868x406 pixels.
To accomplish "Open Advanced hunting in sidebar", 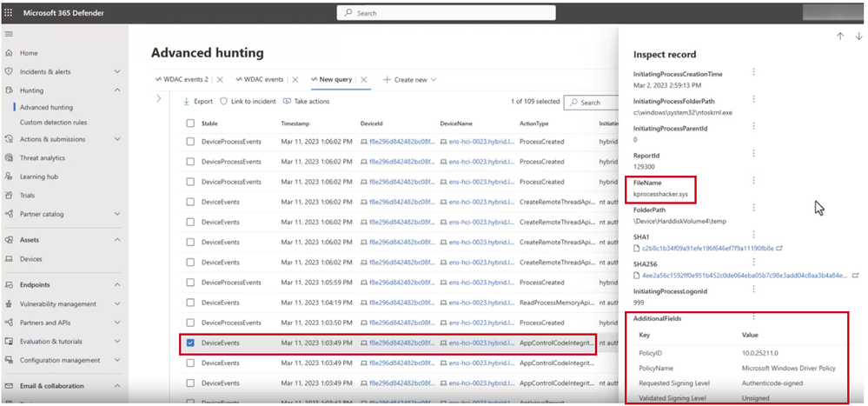I will coord(46,108).
